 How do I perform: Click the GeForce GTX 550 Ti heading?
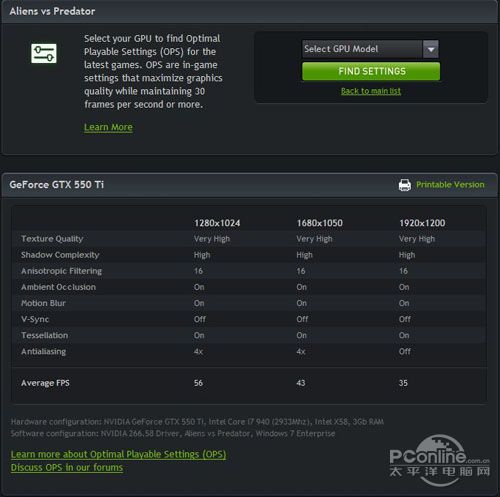point(57,185)
